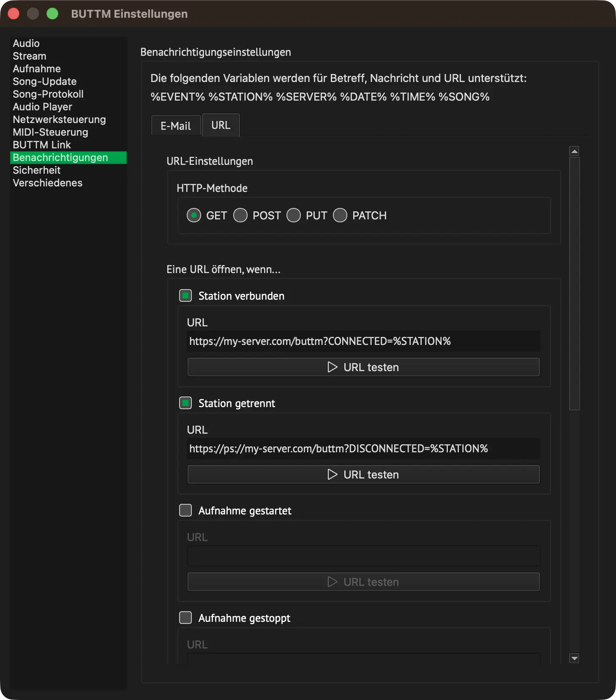This screenshot has height=700, width=616.
Task: Switch to the E-Mail tab
Action: point(176,126)
